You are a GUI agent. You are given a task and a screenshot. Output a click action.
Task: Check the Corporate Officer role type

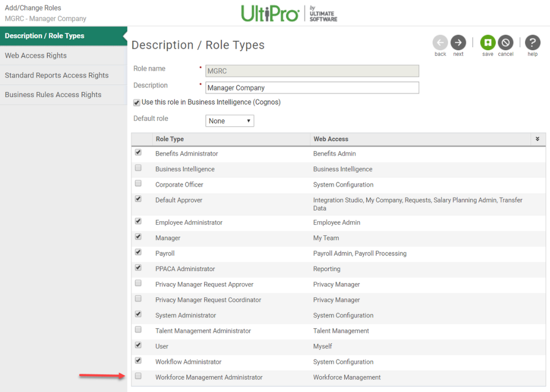[x=139, y=184]
